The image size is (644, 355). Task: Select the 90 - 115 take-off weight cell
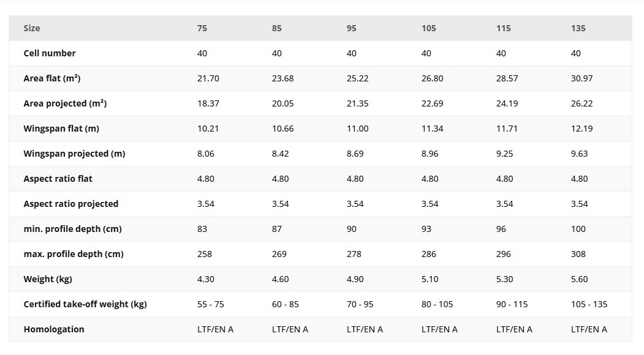[512, 304]
